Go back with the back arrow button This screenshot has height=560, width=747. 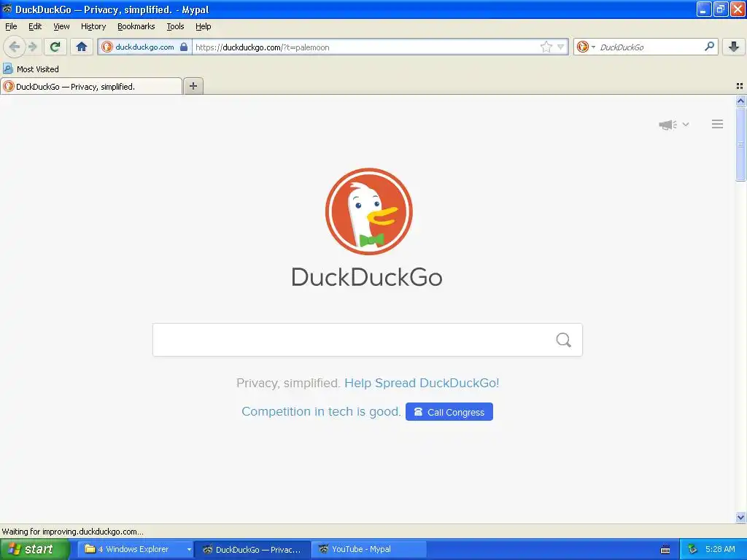tap(15, 47)
